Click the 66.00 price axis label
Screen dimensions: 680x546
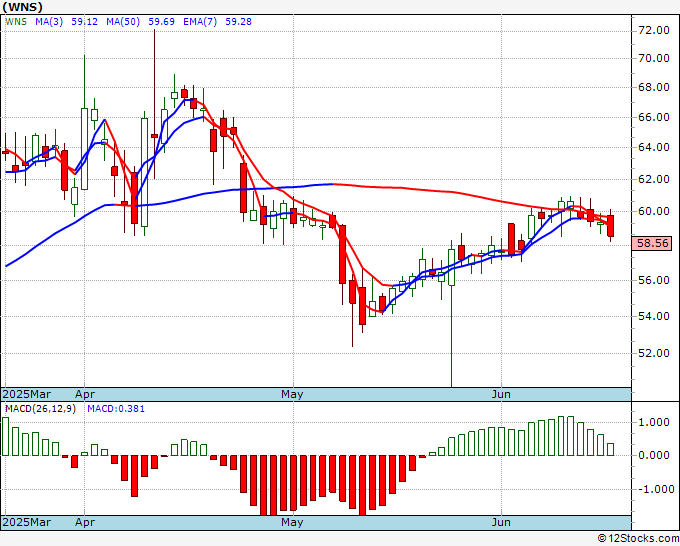tap(654, 117)
